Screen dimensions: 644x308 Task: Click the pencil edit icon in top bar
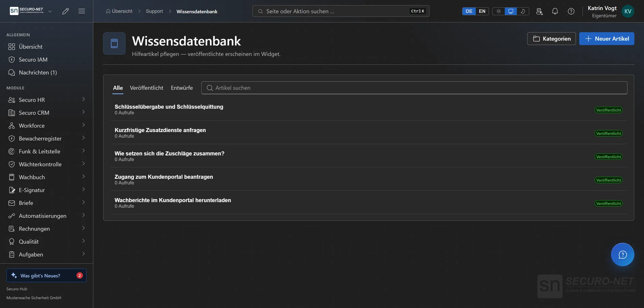pos(66,11)
